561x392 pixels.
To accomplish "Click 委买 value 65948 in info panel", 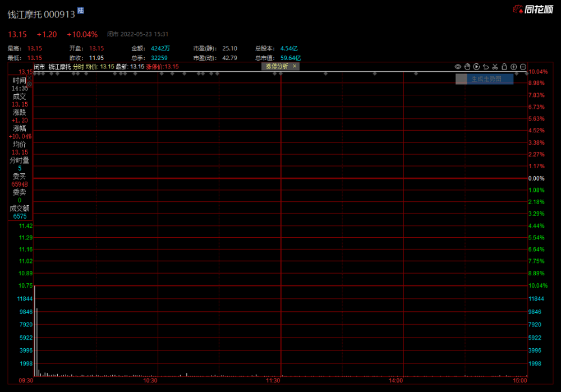I will point(20,184).
